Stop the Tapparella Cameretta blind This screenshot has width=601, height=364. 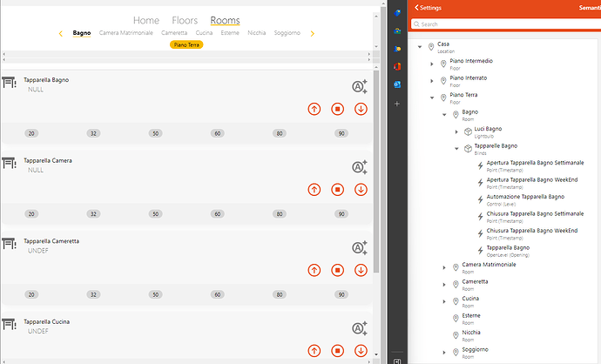[337, 270]
